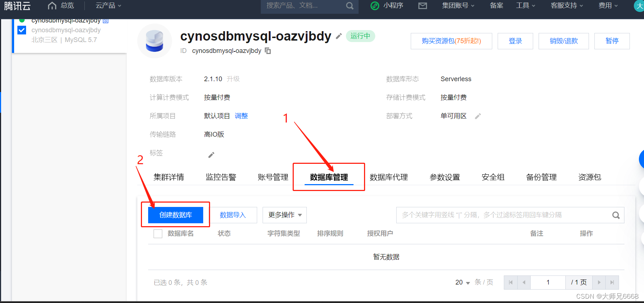Click the Serverless database form value
This screenshot has height=303, width=644.
456,79
